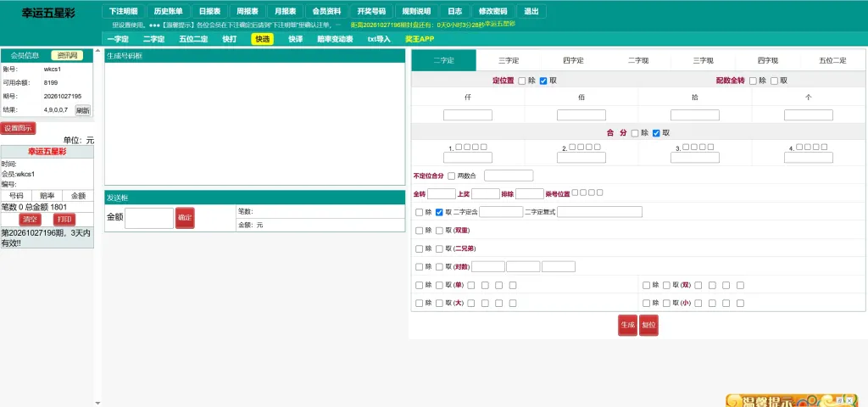868x407 pixels.
Task: Click 二字定复式 input field
Action: pyautogui.click(x=599, y=211)
